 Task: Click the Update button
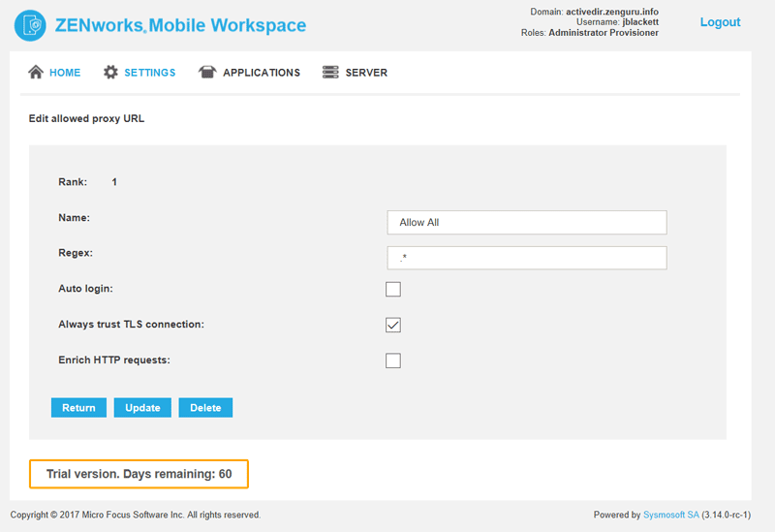click(x=142, y=408)
